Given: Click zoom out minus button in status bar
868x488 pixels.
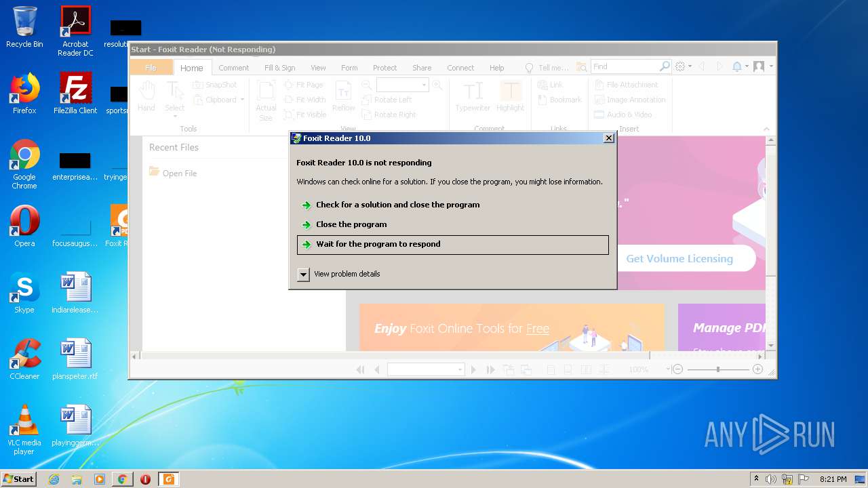Looking at the screenshot, I should pos(677,369).
